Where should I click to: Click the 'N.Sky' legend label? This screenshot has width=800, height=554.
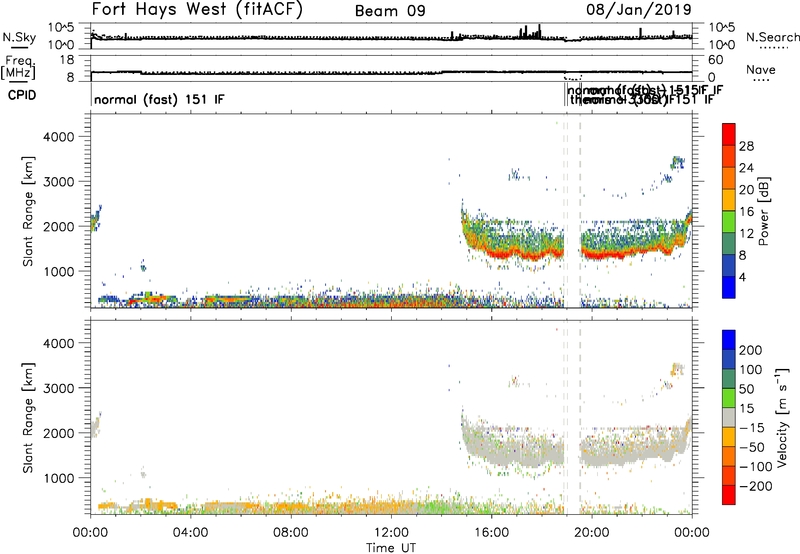[19, 37]
